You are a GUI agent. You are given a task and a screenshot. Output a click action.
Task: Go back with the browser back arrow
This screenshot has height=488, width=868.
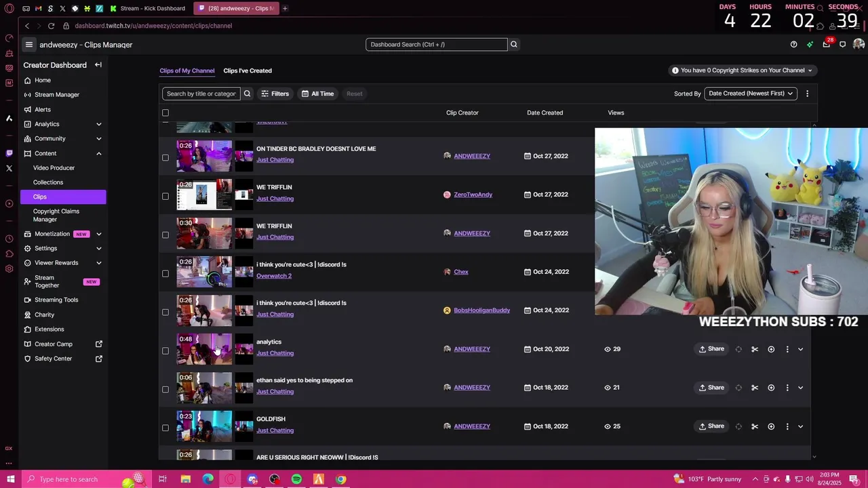click(27, 26)
